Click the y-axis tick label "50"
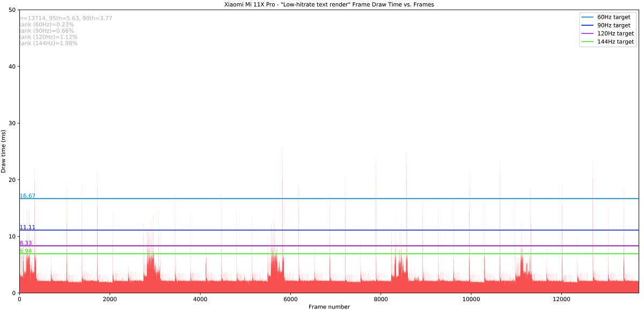 tap(12, 10)
